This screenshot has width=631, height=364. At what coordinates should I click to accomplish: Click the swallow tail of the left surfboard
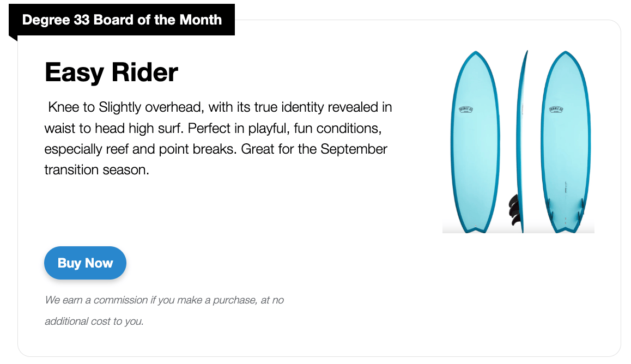pyautogui.click(x=476, y=229)
